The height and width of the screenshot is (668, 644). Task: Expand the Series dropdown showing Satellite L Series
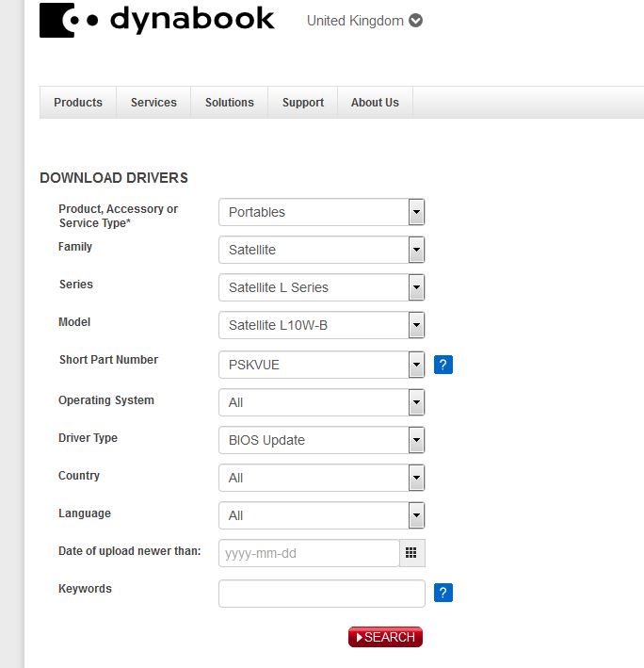(322, 287)
